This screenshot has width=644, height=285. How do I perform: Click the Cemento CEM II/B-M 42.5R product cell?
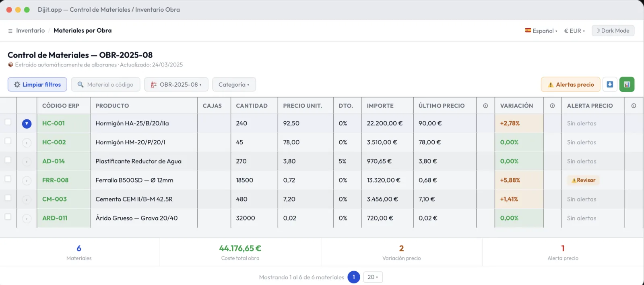(144, 199)
